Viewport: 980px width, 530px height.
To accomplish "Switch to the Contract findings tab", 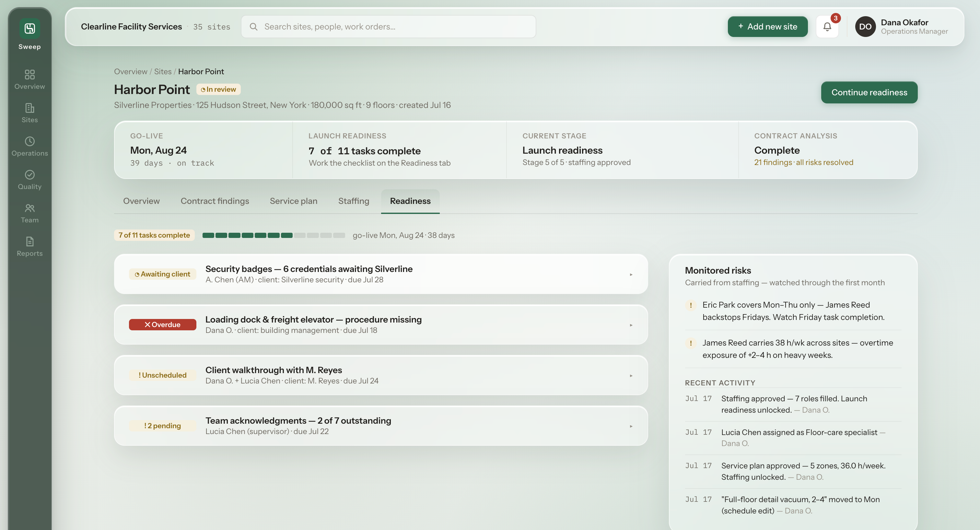I will tap(215, 201).
